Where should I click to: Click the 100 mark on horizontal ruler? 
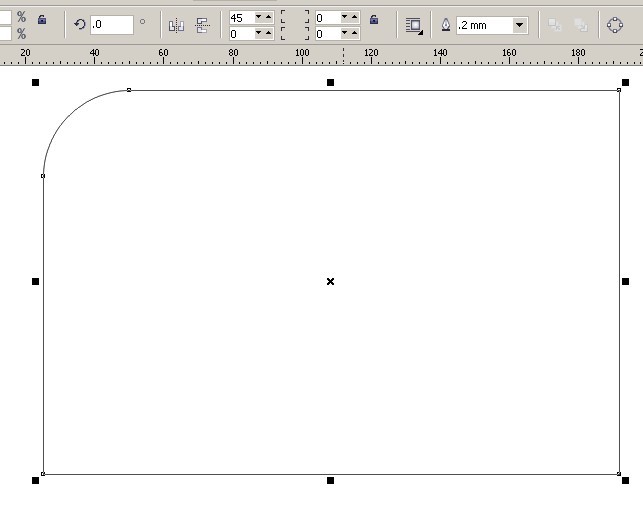click(302, 53)
